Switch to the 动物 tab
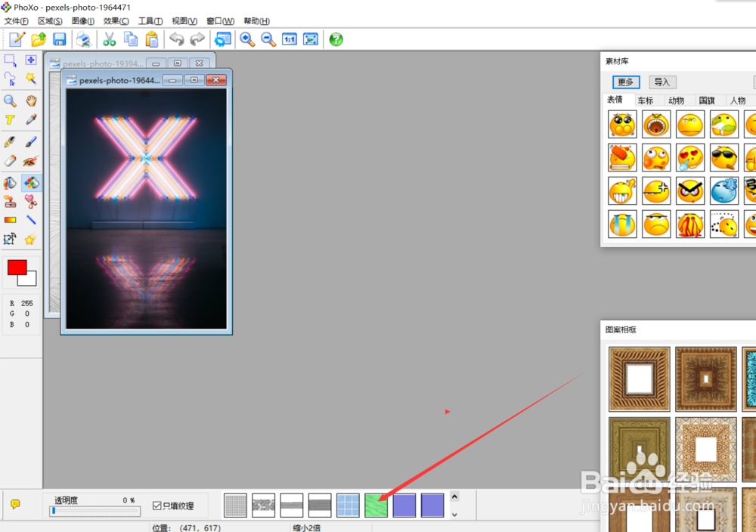Image resolution: width=756 pixels, height=532 pixels. click(x=676, y=101)
